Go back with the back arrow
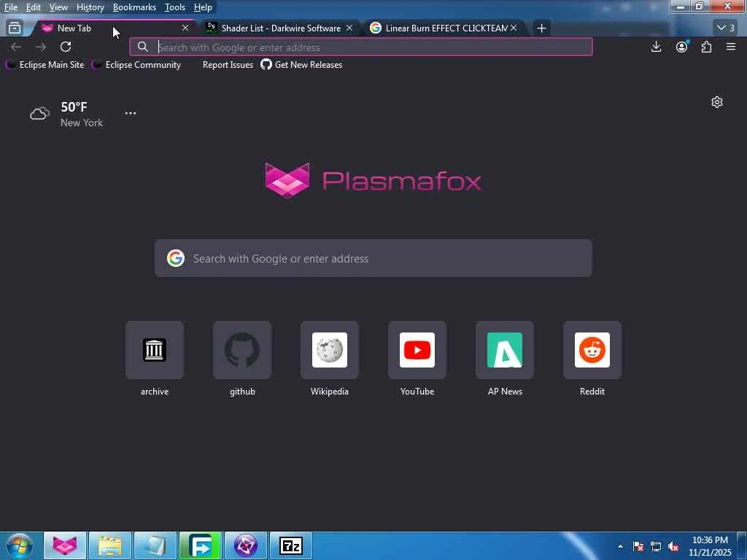The image size is (747, 560). pyautogui.click(x=16, y=47)
